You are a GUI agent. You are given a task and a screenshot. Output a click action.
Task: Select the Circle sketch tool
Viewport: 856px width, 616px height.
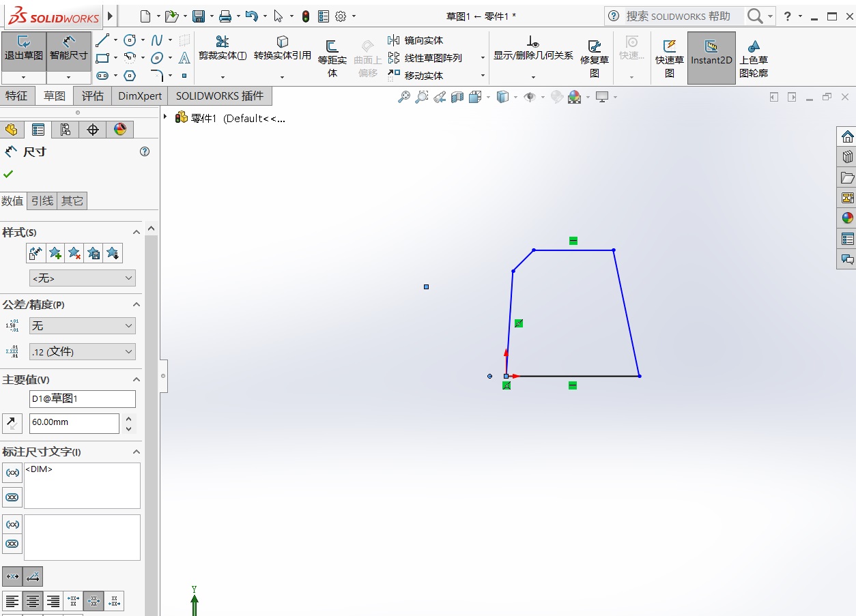(130, 40)
